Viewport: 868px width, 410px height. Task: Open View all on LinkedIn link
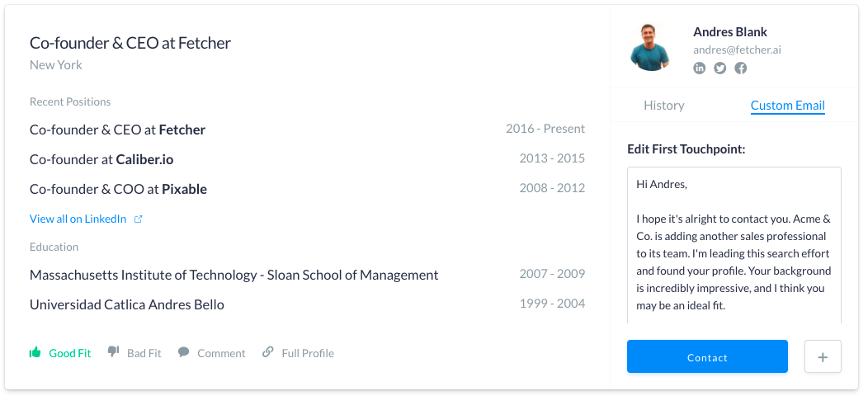[78, 219]
